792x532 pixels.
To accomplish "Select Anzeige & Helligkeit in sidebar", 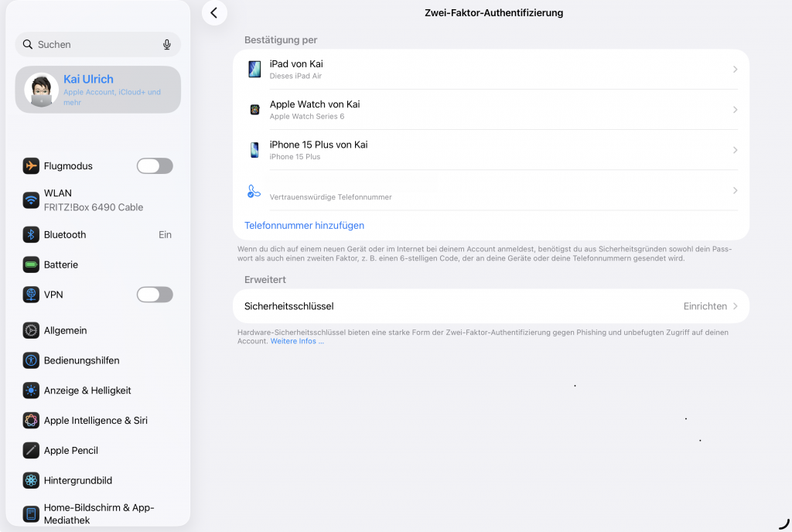I will [87, 390].
